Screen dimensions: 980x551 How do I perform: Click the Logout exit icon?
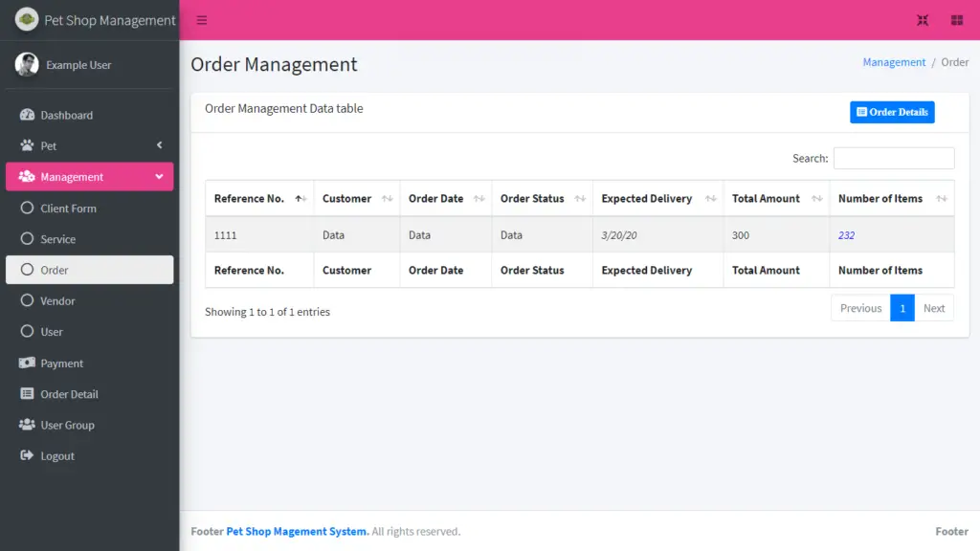coord(27,455)
